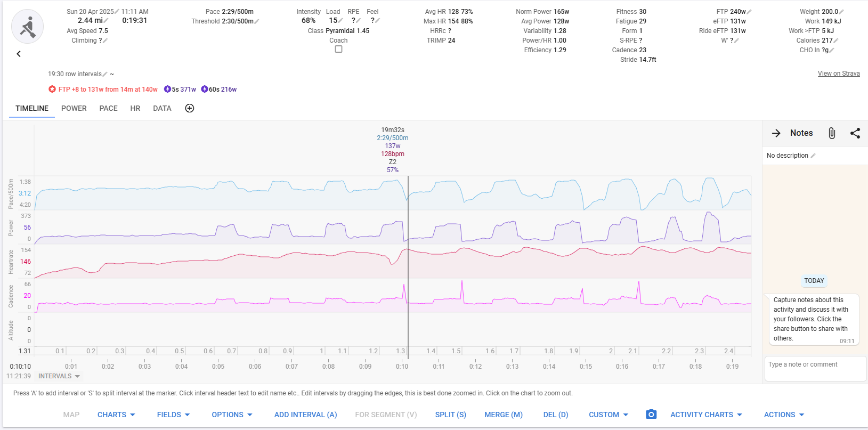Click the Fitness 30 stat
This screenshot has width=868, height=430.
coord(631,12)
